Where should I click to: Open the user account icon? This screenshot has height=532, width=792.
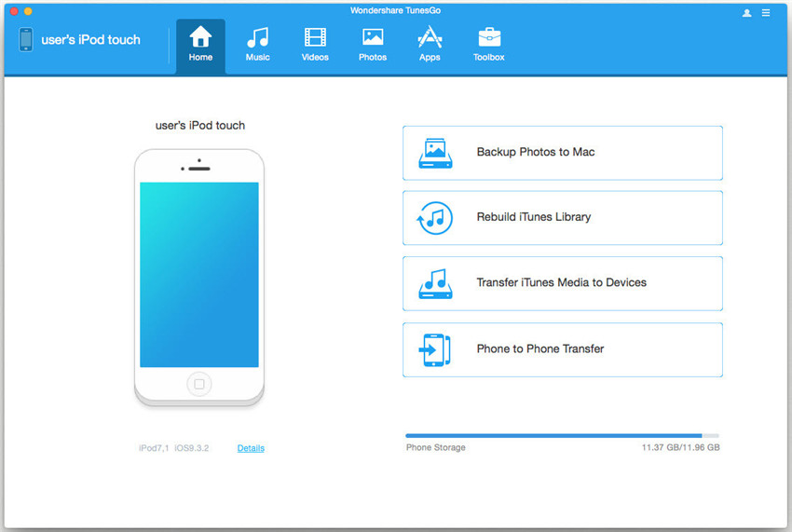point(747,13)
